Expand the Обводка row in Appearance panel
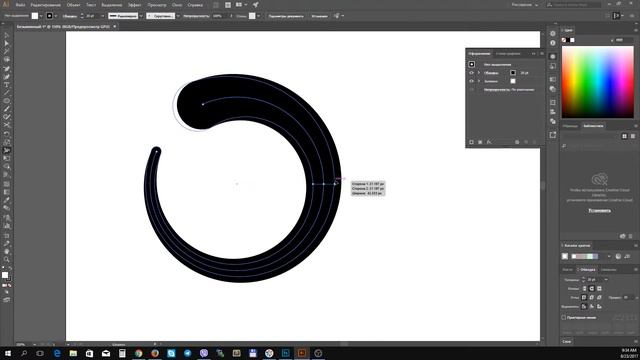Screen dimensions: 640x360 (479, 73)
